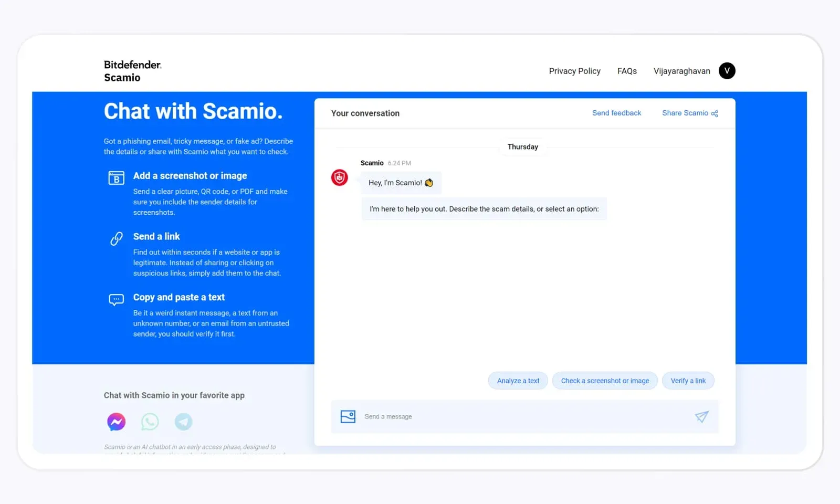This screenshot has width=840, height=504.
Task: Select the Verify a link option
Action: [x=688, y=381]
